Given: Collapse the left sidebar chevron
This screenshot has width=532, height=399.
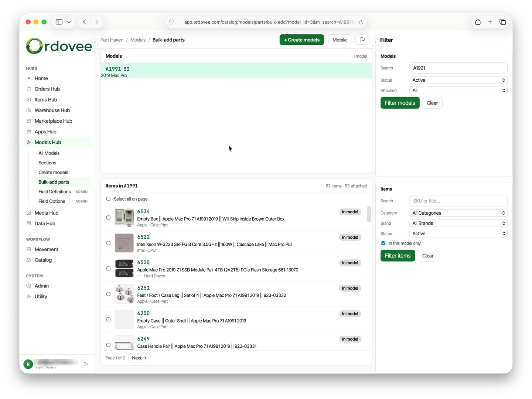Looking at the screenshot, I should 95,42.
